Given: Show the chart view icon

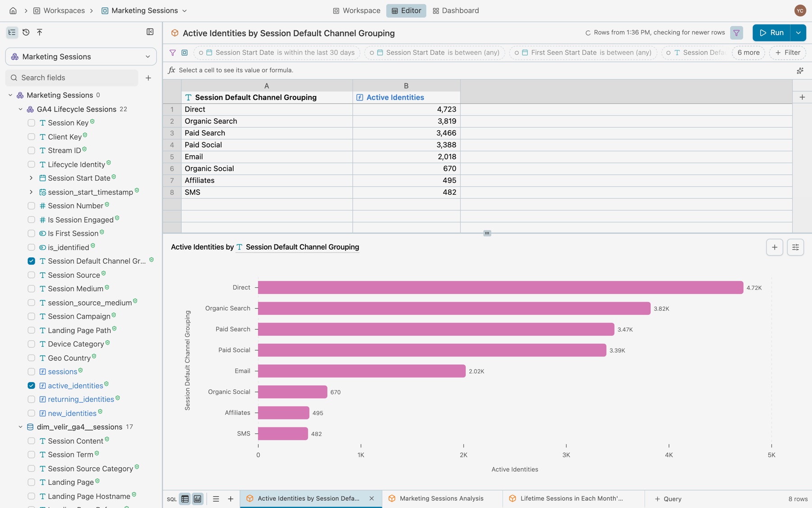Looking at the screenshot, I should tap(198, 499).
